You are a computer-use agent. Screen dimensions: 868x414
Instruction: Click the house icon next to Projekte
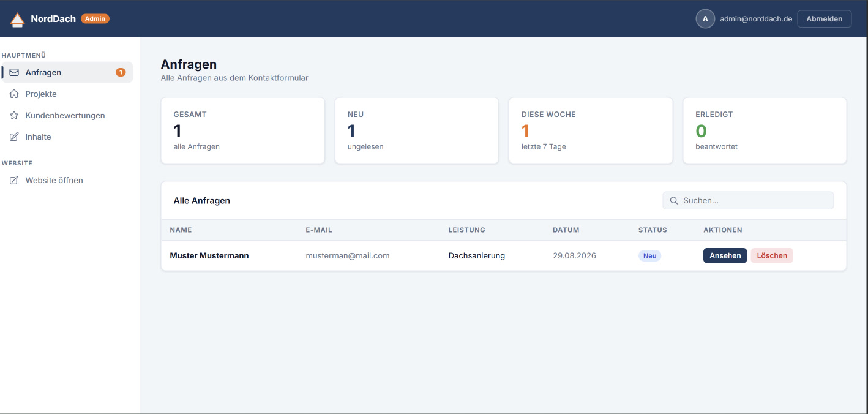click(14, 94)
